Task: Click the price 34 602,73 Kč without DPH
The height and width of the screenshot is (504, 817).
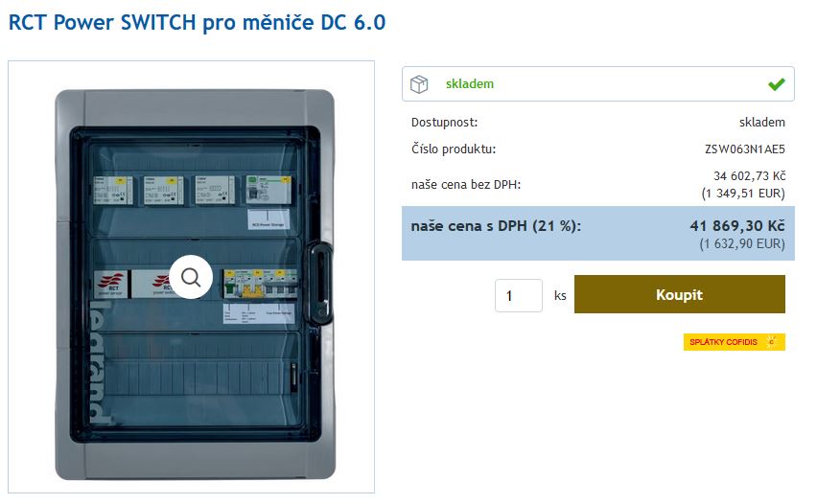Action: click(x=749, y=176)
